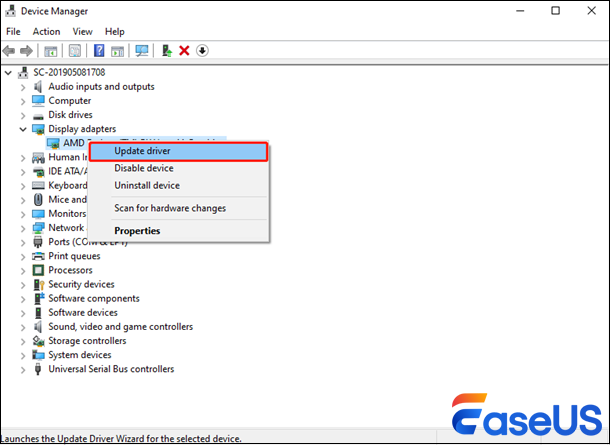This screenshot has height=445, width=610.
Task: Click the AMD display adapter device icon
Action: pyautogui.click(x=53, y=143)
